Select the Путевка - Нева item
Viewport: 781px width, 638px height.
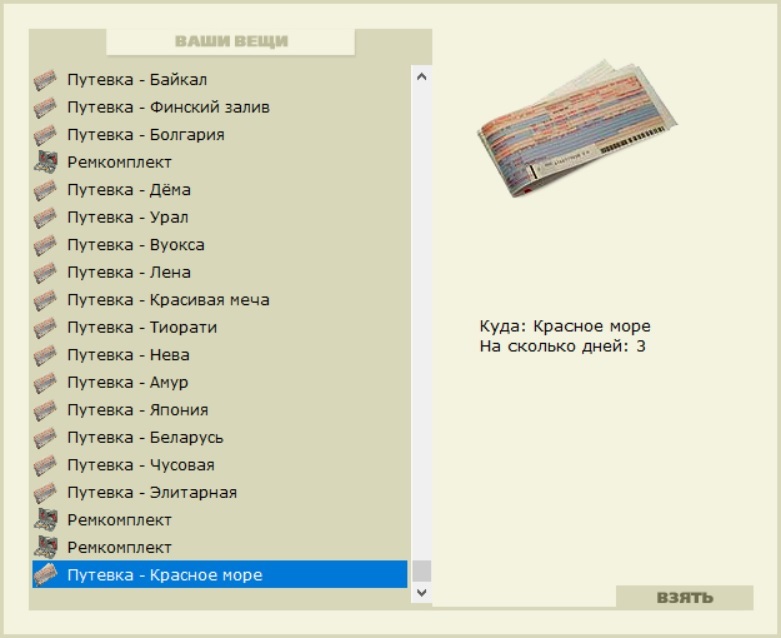[220, 355]
